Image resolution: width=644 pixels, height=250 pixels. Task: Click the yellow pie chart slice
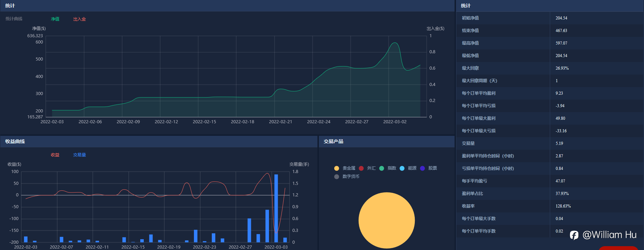point(387,220)
